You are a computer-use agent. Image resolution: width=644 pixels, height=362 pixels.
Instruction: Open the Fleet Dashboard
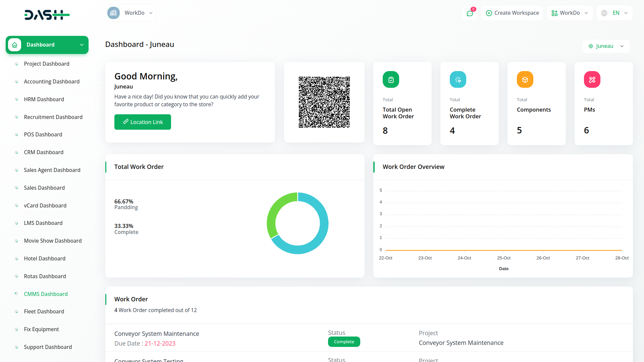[44, 311]
